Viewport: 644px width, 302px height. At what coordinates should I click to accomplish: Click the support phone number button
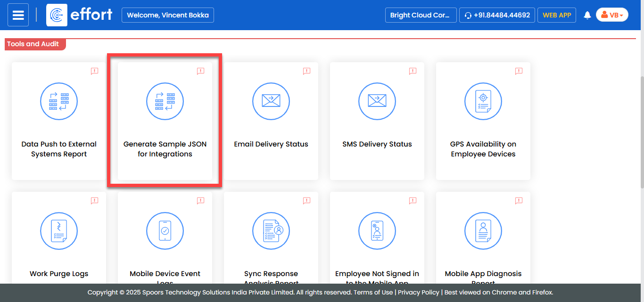click(x=497, y=15)
